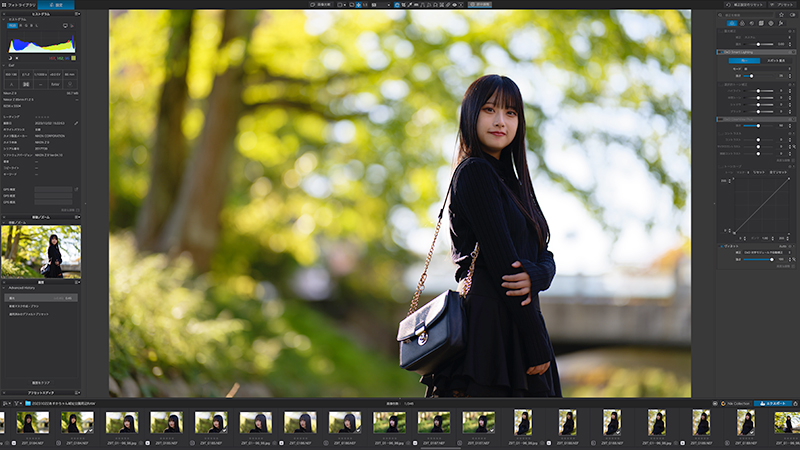Collapse the left panel with edge arrow
The height and width of the screenshot is (450, 800).
[x=85, y=204]
